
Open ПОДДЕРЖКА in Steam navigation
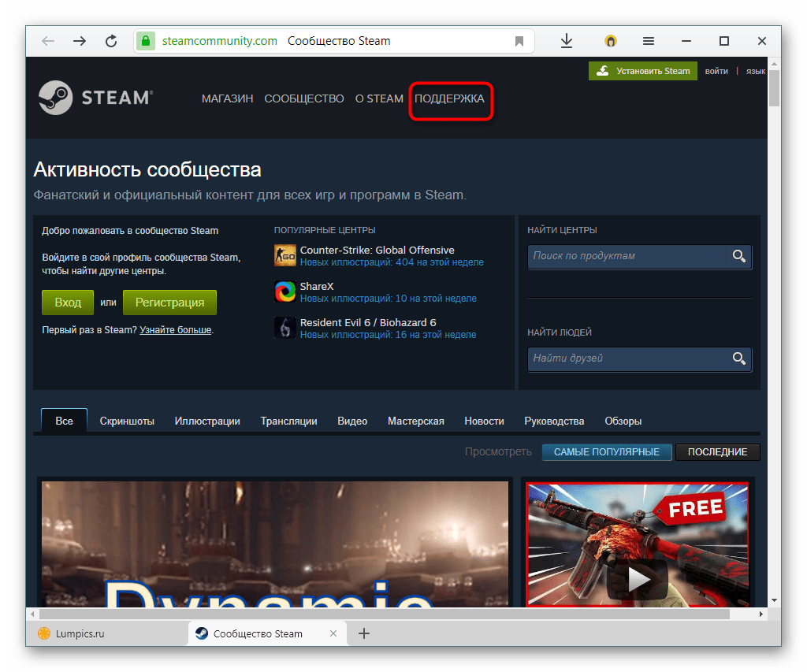point(450,98)
